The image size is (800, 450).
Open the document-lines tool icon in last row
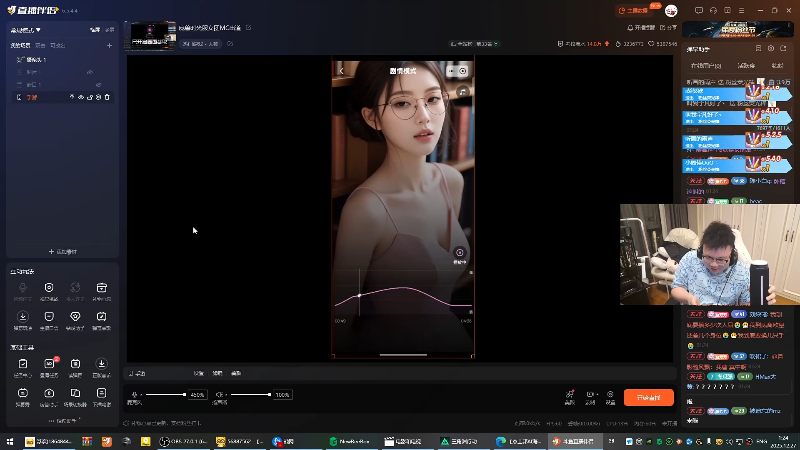click(x=102, y=393)
